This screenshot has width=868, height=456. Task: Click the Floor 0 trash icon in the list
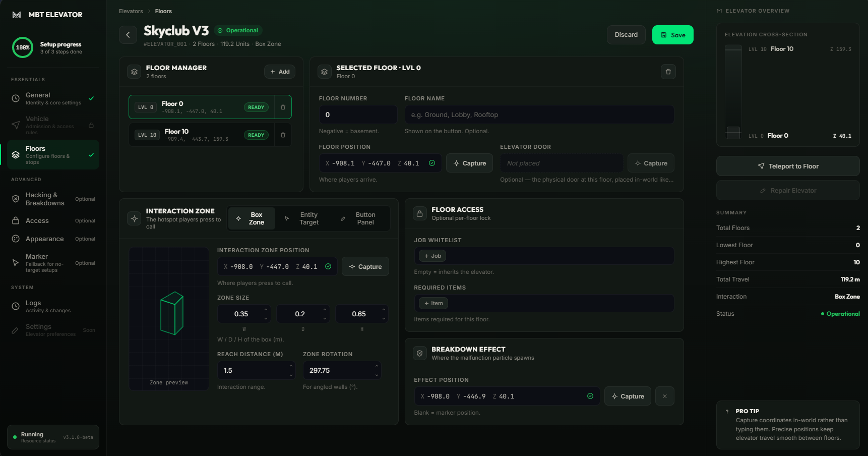tap(283, 107)
